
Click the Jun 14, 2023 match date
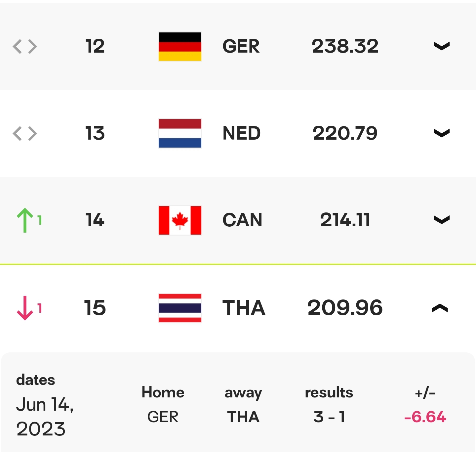[x=44, y=416]
